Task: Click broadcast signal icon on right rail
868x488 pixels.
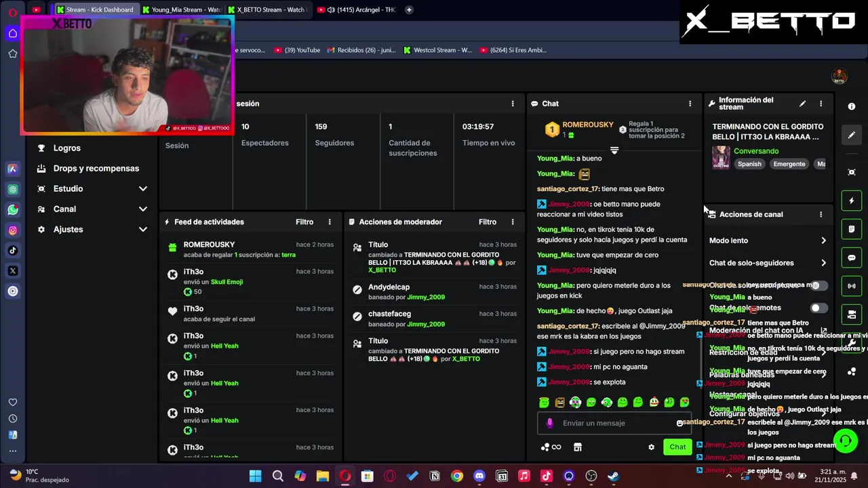Action: tap(852, 286)
